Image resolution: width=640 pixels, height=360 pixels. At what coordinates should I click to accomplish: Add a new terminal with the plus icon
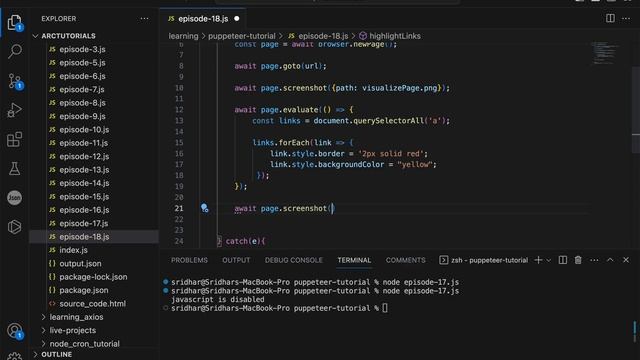(x=538, y=260)
